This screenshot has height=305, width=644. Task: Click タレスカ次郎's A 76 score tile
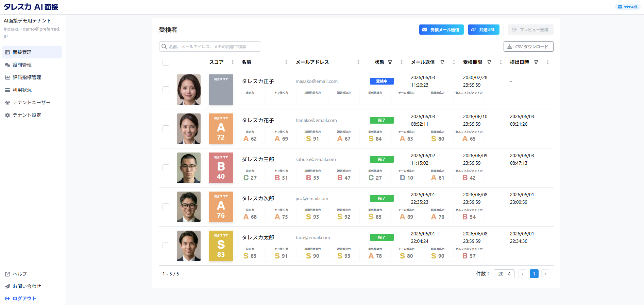pos(221,207)
